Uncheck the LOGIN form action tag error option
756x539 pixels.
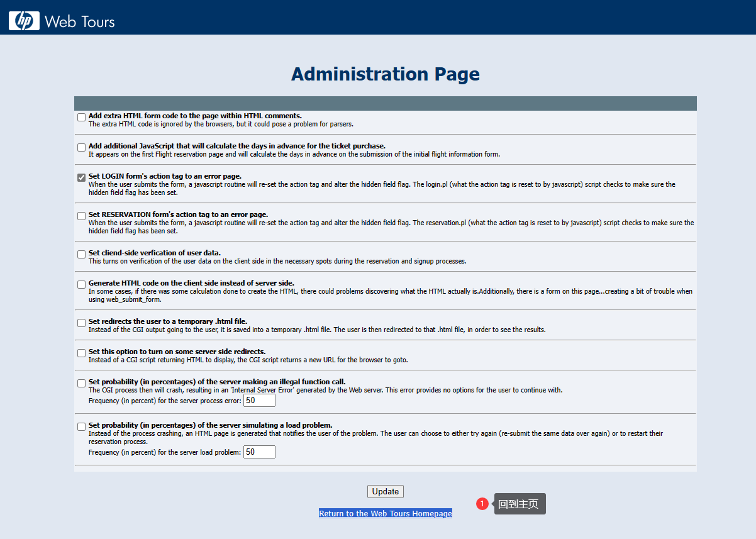pyautogui.click(x=82, y=177)
